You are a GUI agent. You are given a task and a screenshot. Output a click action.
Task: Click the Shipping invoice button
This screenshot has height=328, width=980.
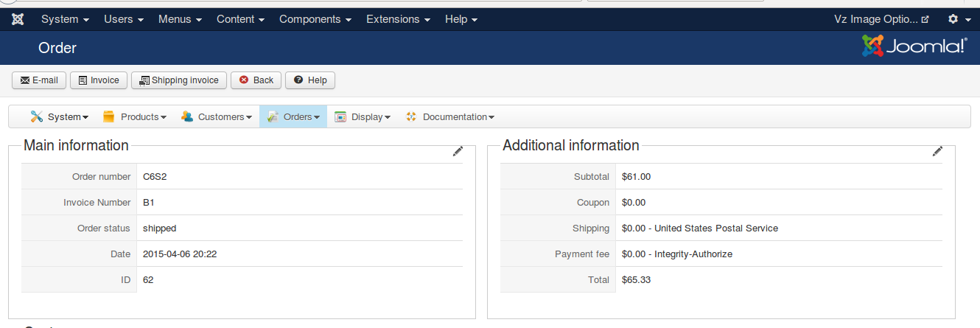point(179,80)
